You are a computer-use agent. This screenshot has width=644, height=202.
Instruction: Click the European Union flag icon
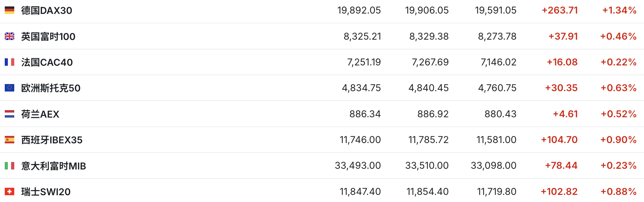[10, 88]
